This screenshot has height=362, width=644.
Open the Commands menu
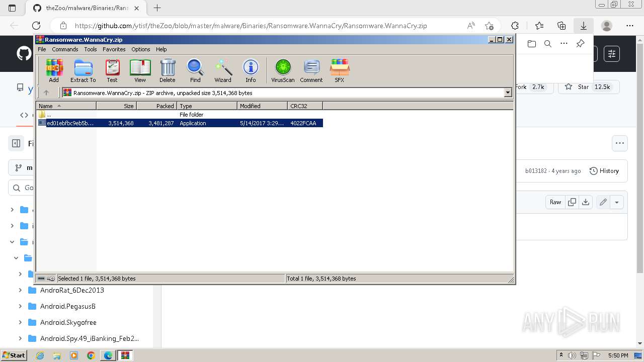(65, 49)
